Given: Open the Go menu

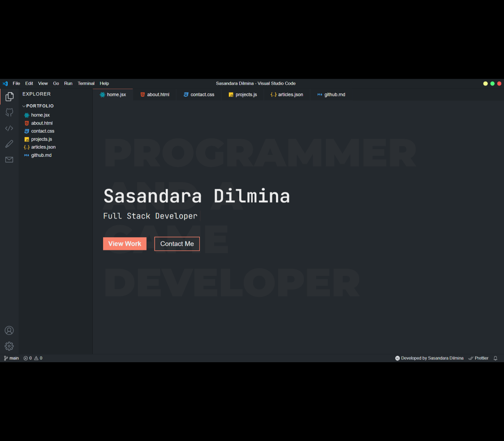Looking at the screenshot, I should pos(56,83).
